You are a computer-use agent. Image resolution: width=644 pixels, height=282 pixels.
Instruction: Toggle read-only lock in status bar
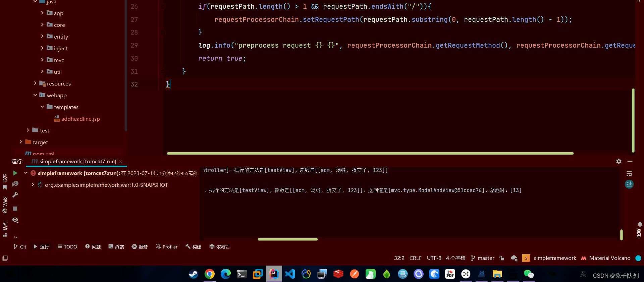coord(502,258)
